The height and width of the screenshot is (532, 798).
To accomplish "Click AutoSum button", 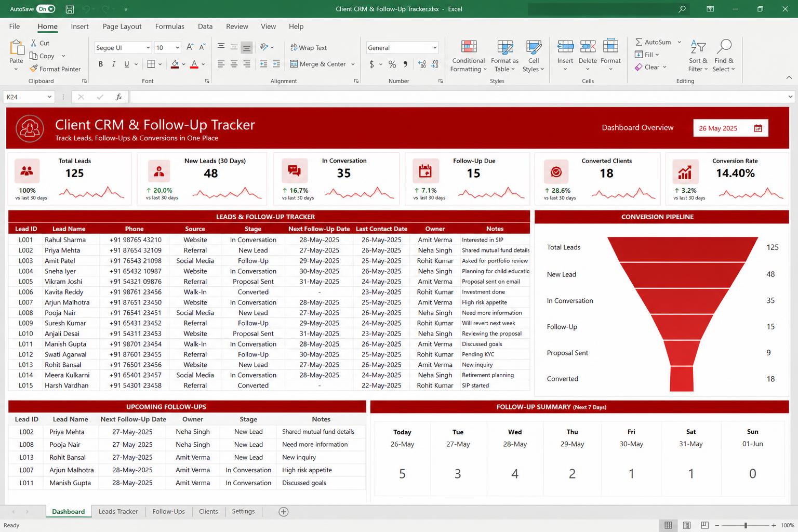I will point(653,42).
